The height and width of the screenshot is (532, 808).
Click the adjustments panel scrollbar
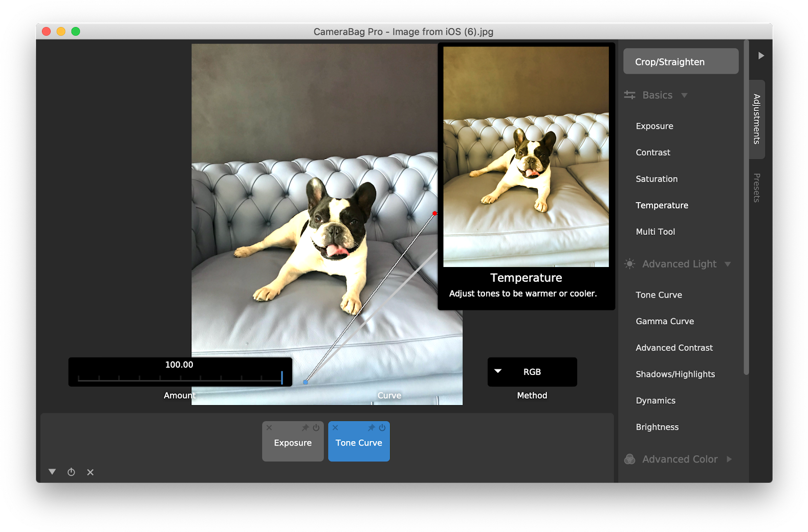pos(746,207)
